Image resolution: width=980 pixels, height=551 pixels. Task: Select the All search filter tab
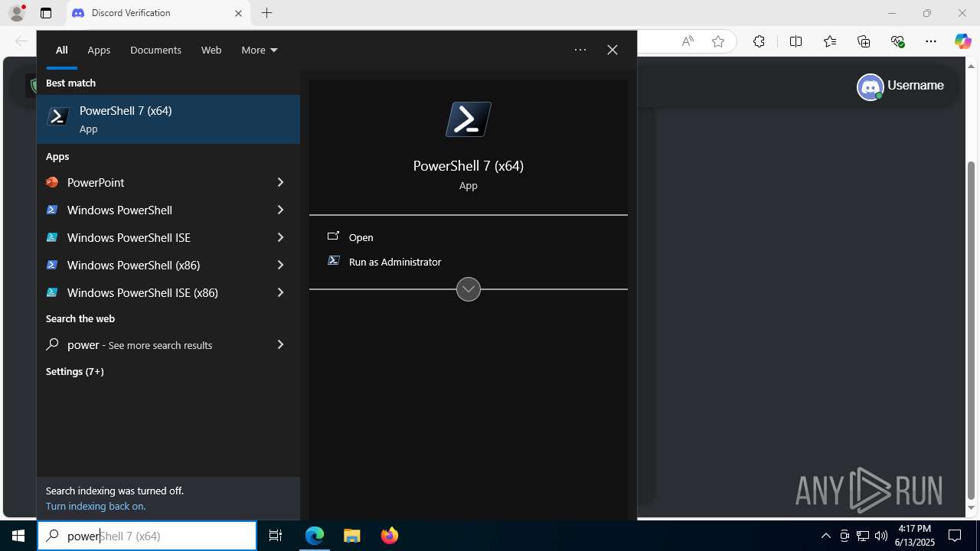(62, 50)
